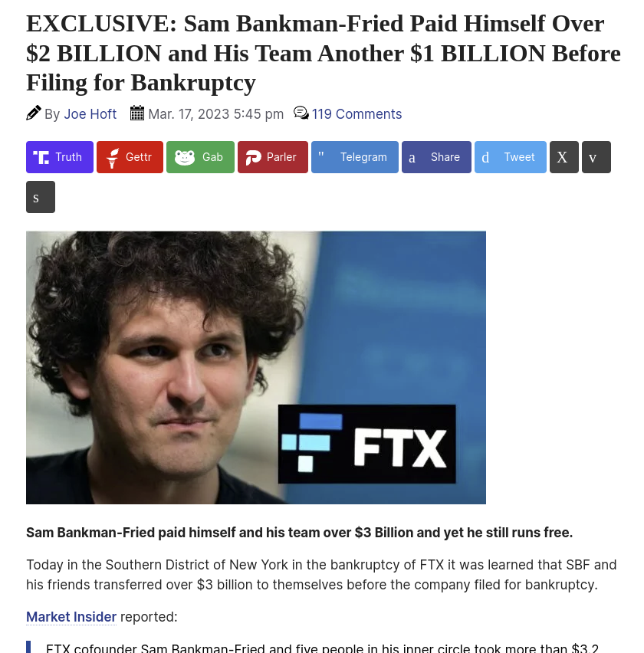
Task: Click the Facebook Share button
Action: tap(436, 157)
